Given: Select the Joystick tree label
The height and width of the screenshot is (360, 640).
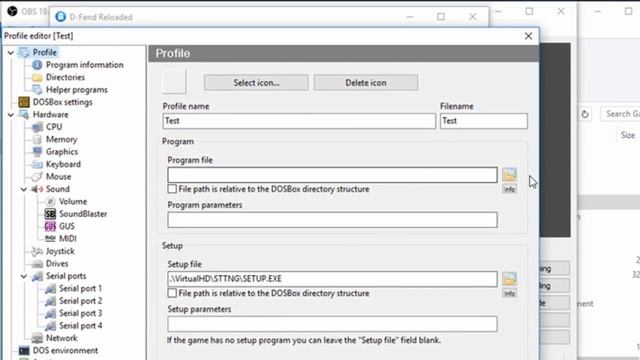Looking at the screenshot, I should (x=60, y=251).
